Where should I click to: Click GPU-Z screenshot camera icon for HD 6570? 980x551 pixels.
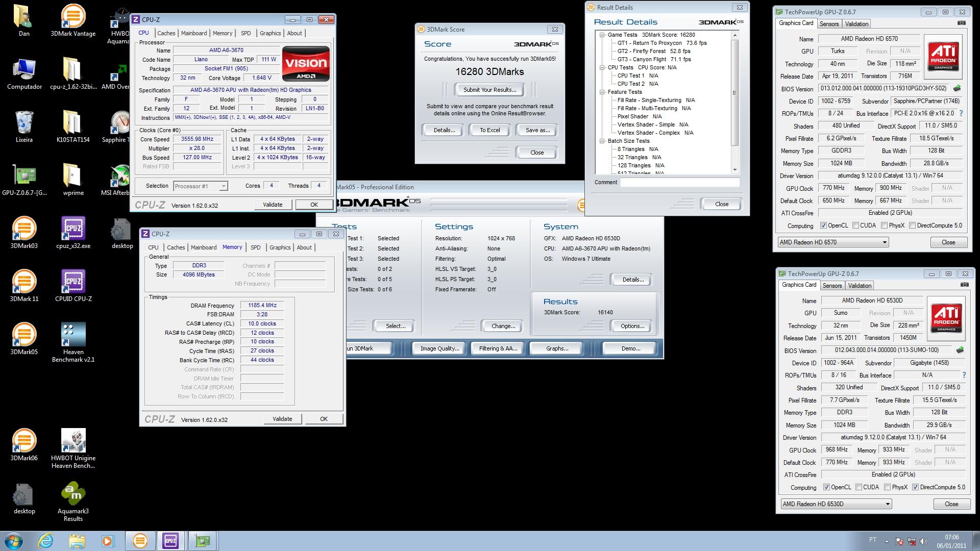point(961,23)
